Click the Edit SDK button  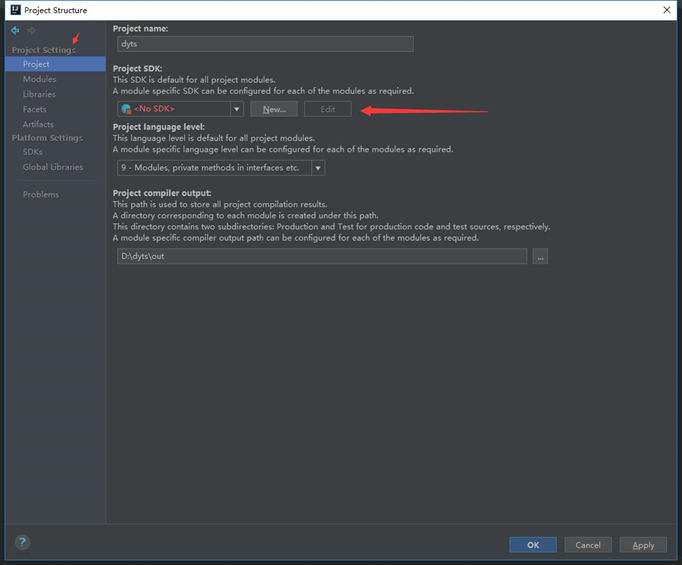(328, 109)
